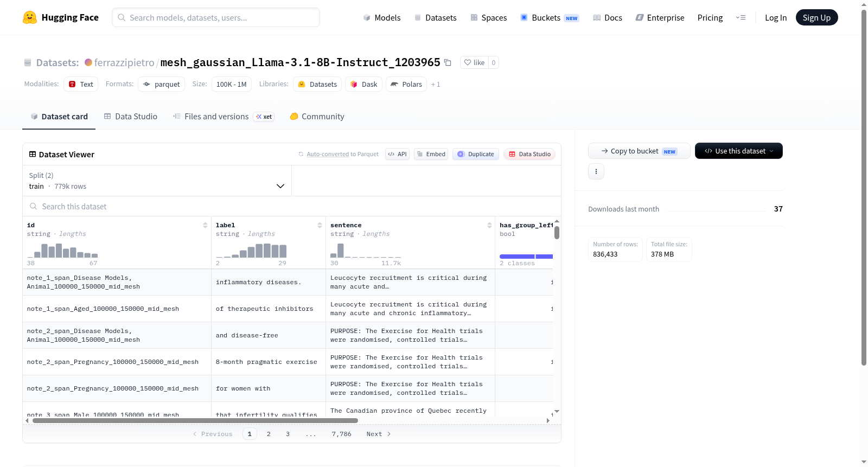Go to Buckets in top navigation

[x=550, y=17]
